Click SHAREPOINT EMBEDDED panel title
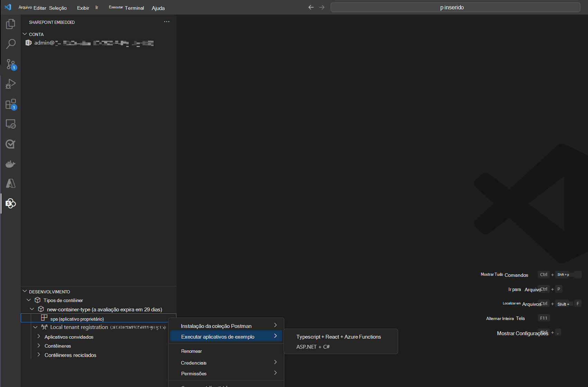This screenshot has height=387, width=588. [52, 22]
